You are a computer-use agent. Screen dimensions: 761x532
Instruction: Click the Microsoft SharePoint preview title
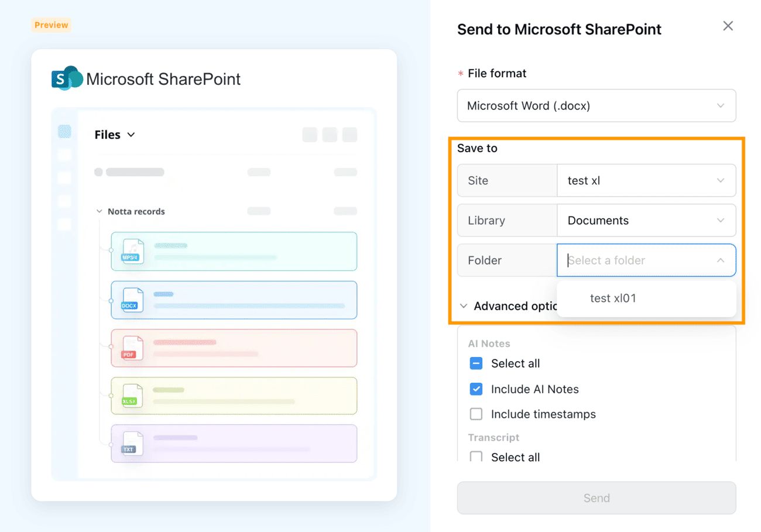(163, 79)
